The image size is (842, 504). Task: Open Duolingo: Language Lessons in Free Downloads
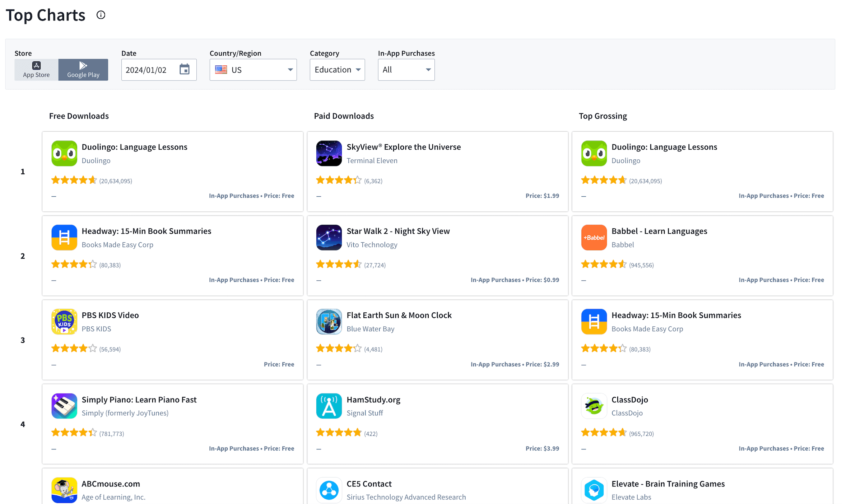tap(134, 147)
